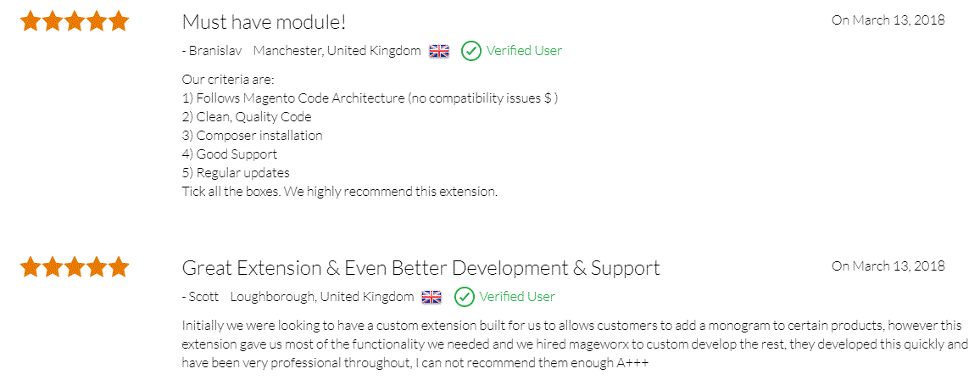Click fifth star of Great Extension review rating

(x=118, y=267)
